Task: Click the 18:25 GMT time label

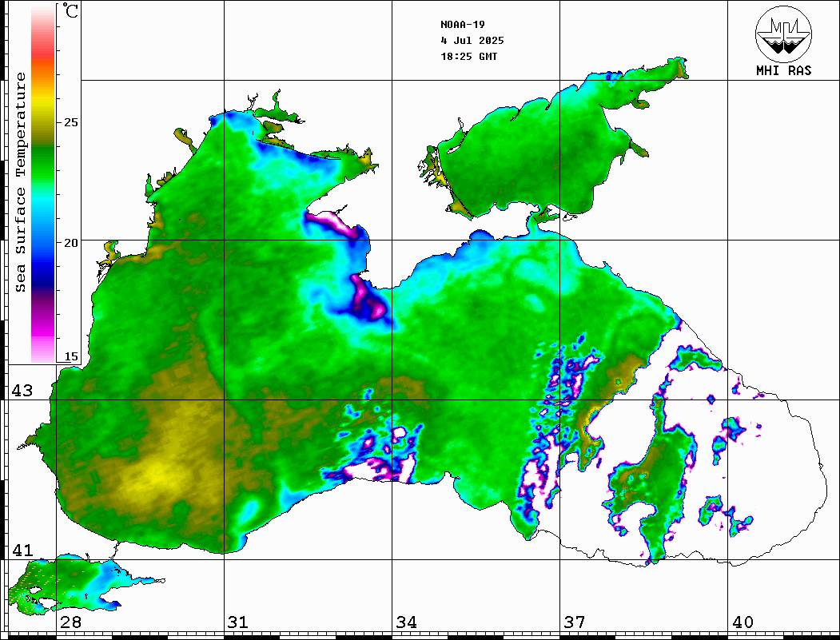Action: point(468,57)
